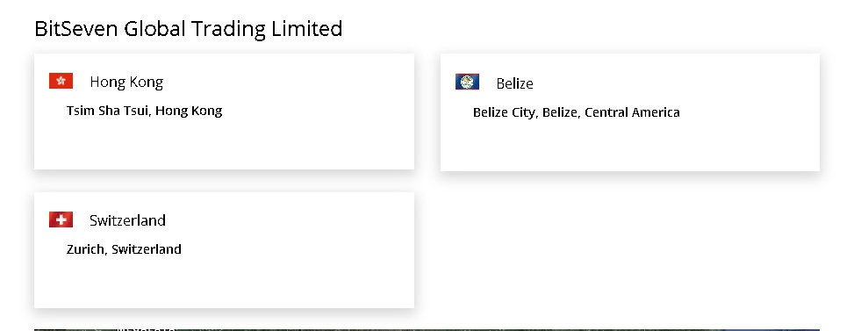The width and height of the screenshot is (868, 331).
Task: Click the small label text on map strip
Action: point(147,328)
